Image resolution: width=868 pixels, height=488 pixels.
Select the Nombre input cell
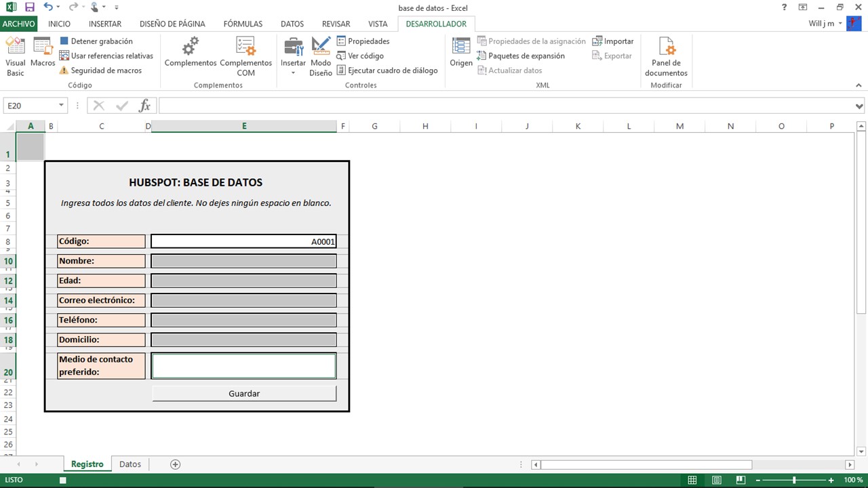click(244, 261)
